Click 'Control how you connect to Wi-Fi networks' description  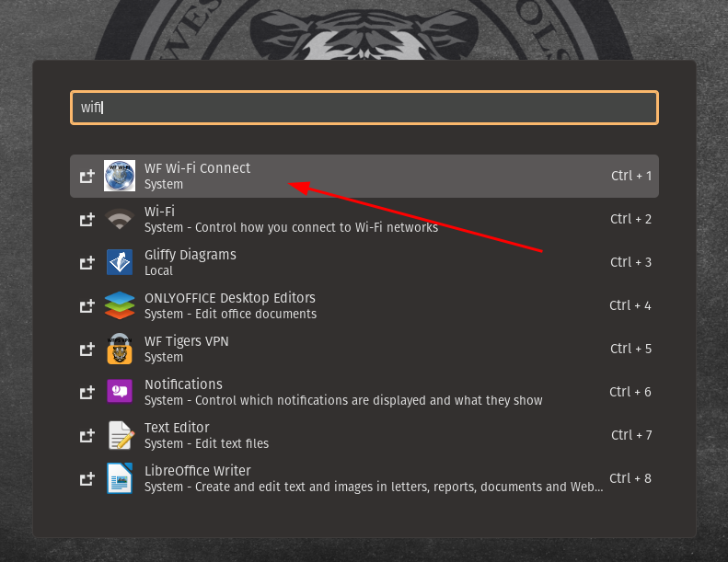(x=317, y=227)
